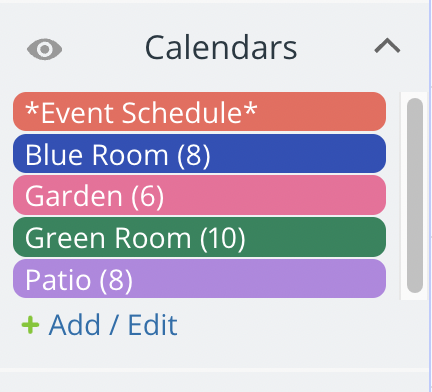This screenshot has height=392, width=432.
Task: Click the calendars list scrollbar thumb
Action: [x=415, y=195]
